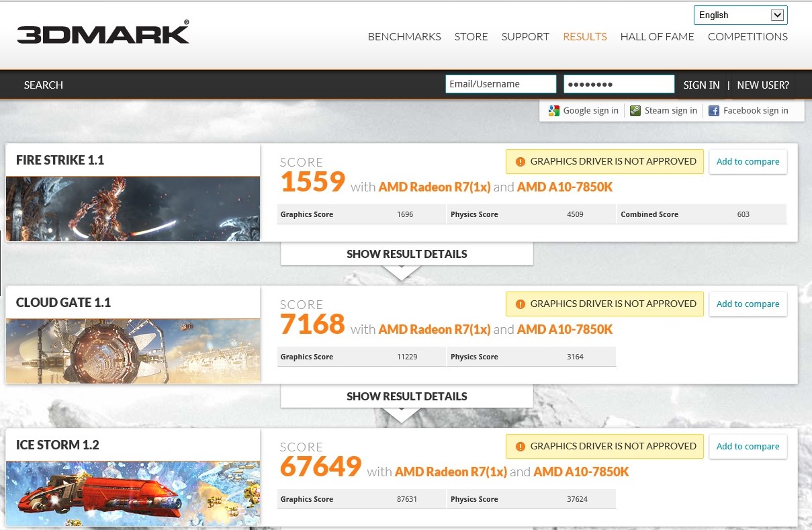Open the Fire Strike thumbnail image
The image size is (812, 530).
tap(133, 209)
